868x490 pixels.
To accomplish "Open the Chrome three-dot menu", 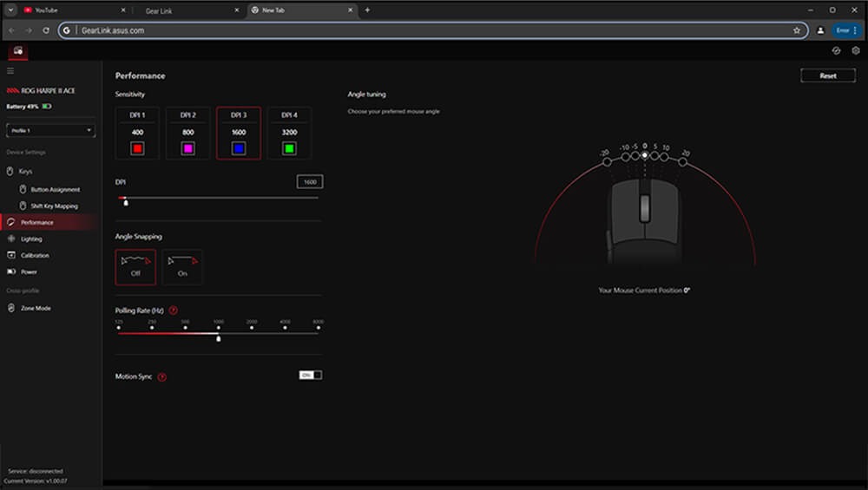I will [855, 30].
